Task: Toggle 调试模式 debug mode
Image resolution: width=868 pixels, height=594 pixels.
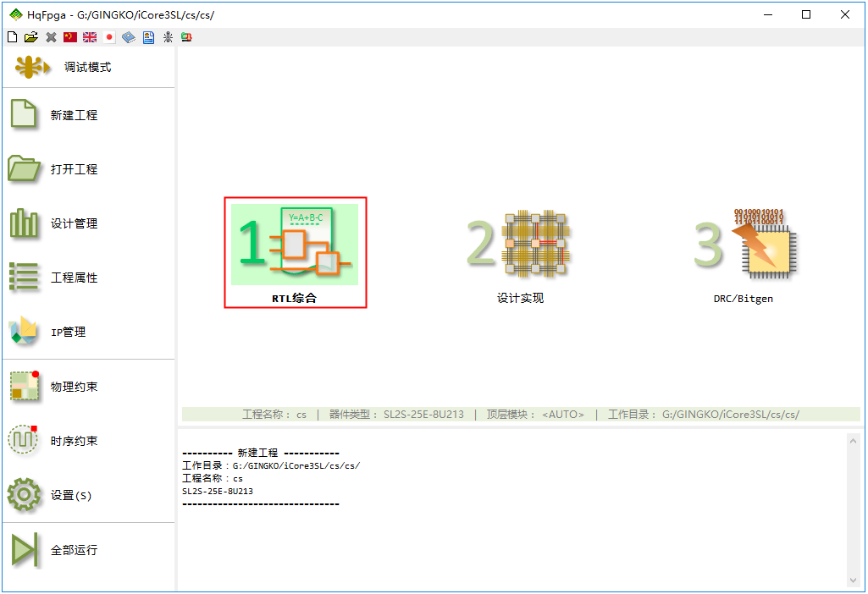Action: click(87, 67)
